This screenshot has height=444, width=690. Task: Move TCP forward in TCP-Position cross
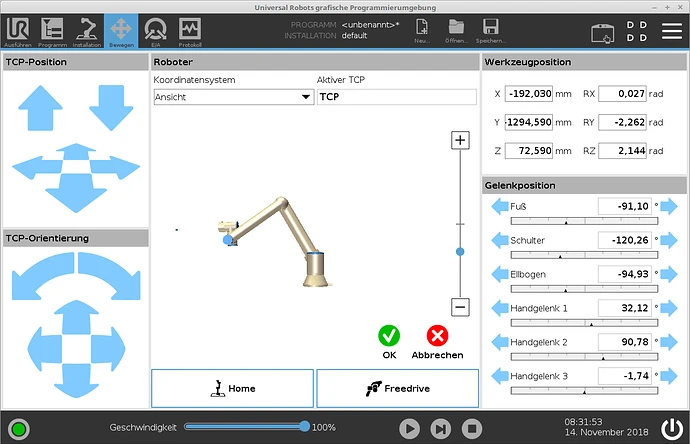pos(76,194)
